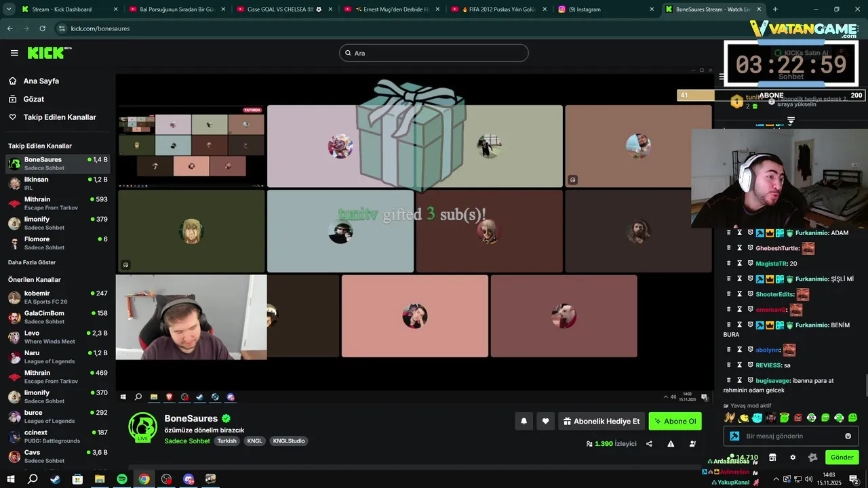This screenshot has height=488, width=868.
Task: Switch to the Instagram tab
Action: click(605, 9)
